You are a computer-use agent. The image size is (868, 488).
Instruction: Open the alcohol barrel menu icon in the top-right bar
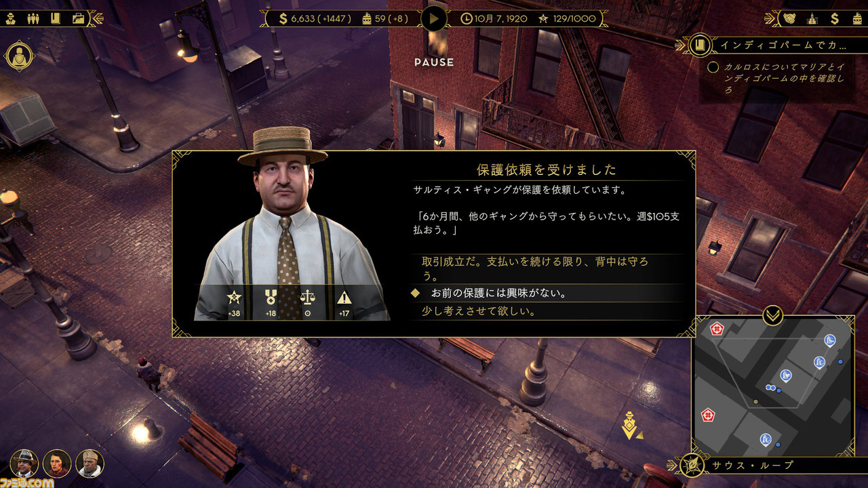coord(856,18)
